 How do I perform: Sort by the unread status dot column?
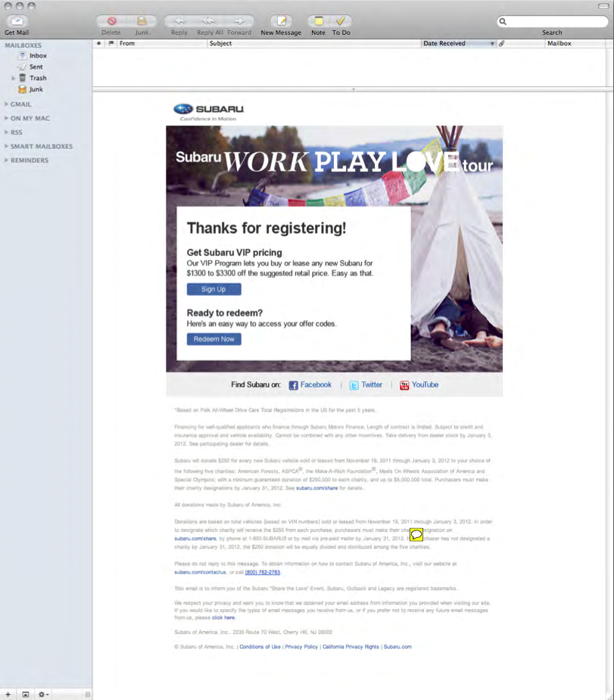(x=98, y=43)
